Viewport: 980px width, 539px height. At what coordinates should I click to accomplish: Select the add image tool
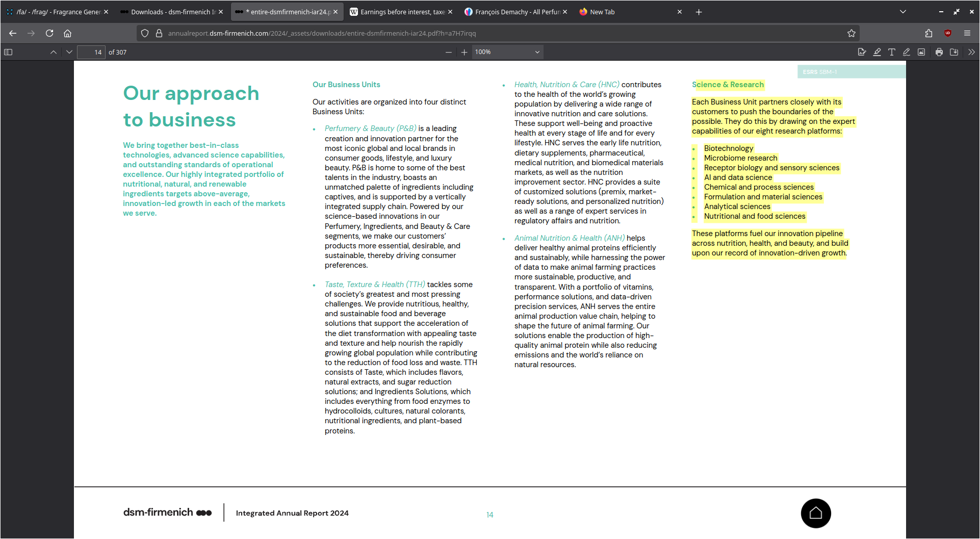coord(921,52)
